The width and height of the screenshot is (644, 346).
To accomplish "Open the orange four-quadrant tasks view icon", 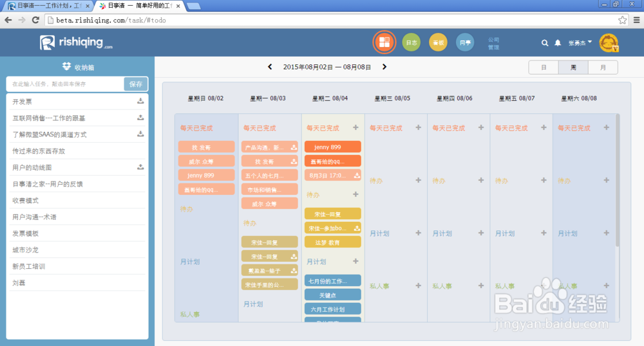I will coord(384,42).
